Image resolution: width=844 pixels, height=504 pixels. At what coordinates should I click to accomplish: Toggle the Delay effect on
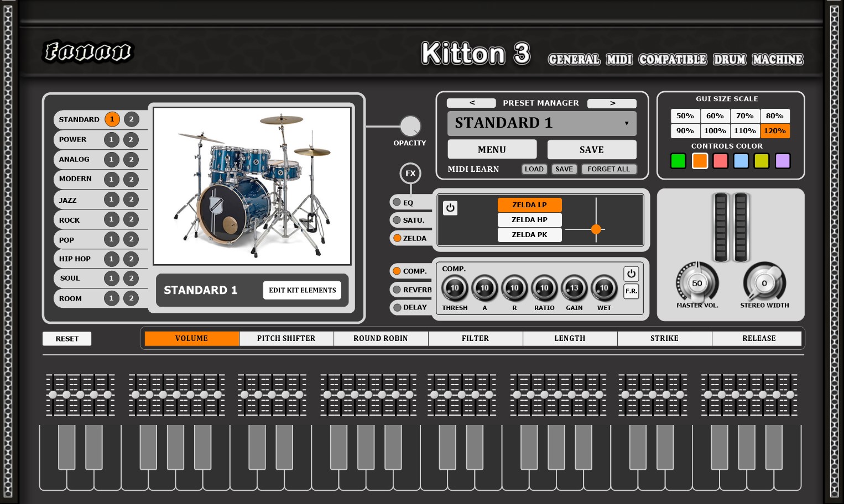[x=397, y=307]
